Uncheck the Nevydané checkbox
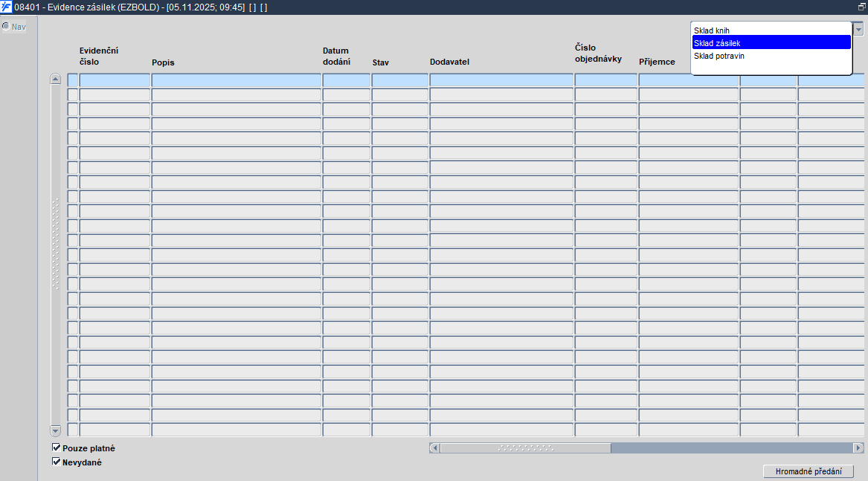The width and height of the screenshot is (868, 481). tap(56, 462)
